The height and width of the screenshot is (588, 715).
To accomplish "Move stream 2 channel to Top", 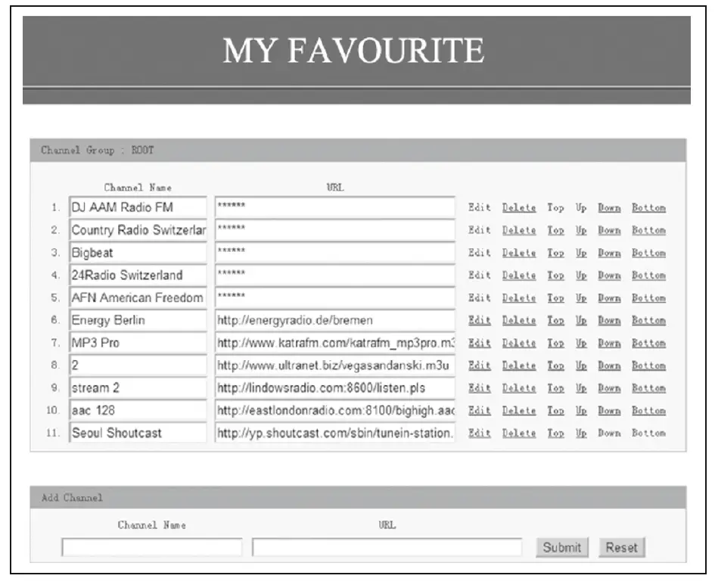I will click(x=555, y=388).
